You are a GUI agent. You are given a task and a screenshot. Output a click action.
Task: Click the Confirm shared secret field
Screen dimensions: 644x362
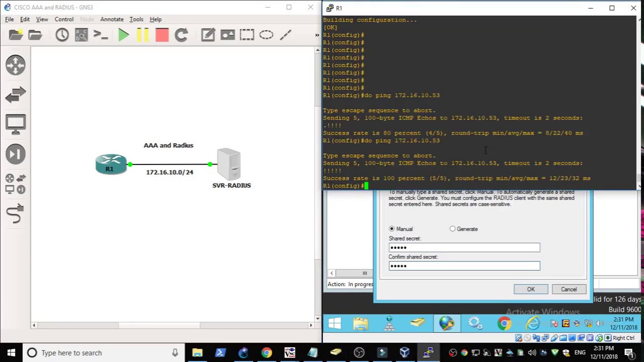click(464, 265)
